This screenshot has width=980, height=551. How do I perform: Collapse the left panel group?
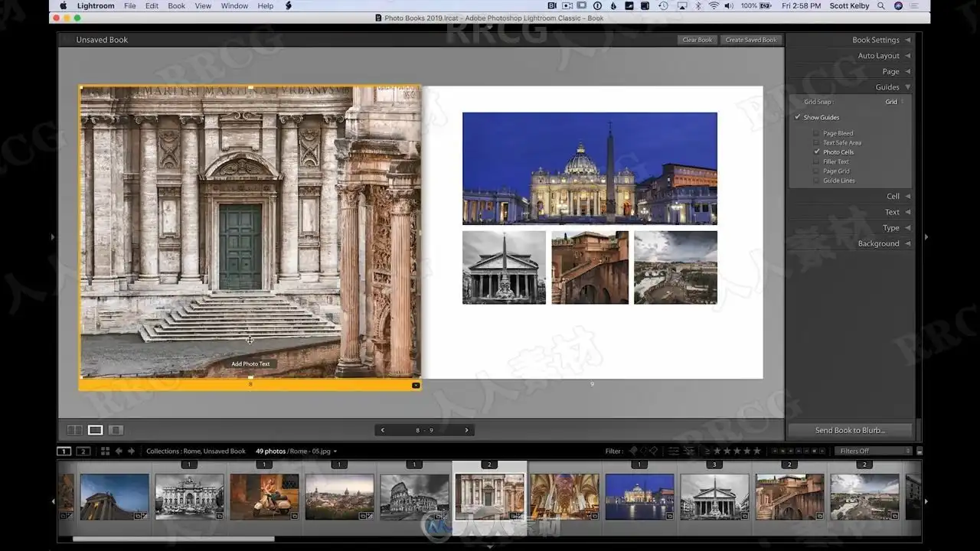point(53,237)
